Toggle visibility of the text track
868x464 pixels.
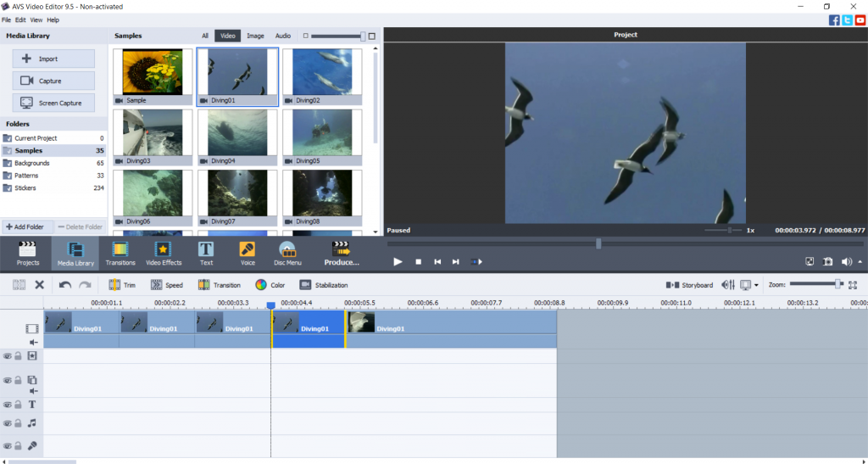pos(7,405)
